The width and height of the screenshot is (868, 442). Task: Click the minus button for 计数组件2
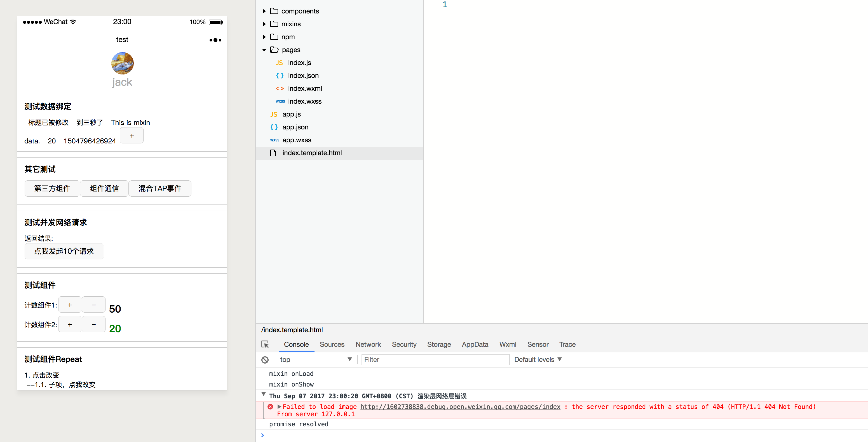[94, 325]
